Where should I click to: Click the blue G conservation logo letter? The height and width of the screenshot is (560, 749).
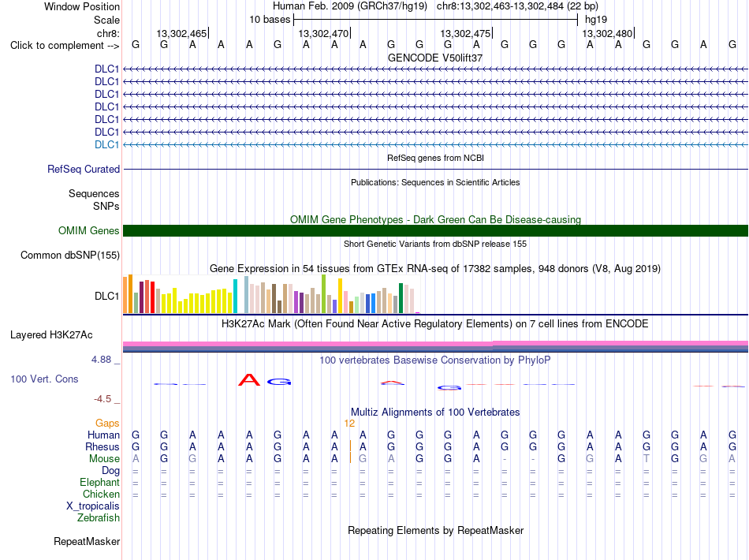pos(279,382)
